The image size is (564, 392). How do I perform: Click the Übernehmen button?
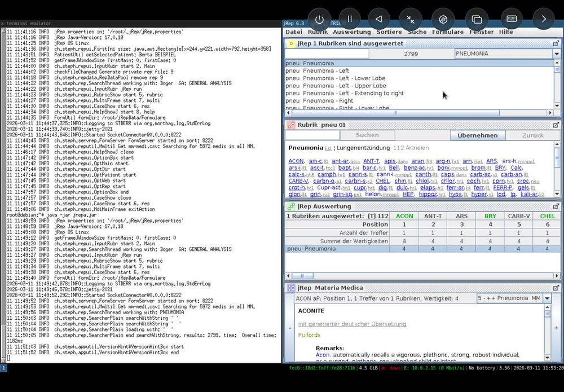(x=477, y=135)
